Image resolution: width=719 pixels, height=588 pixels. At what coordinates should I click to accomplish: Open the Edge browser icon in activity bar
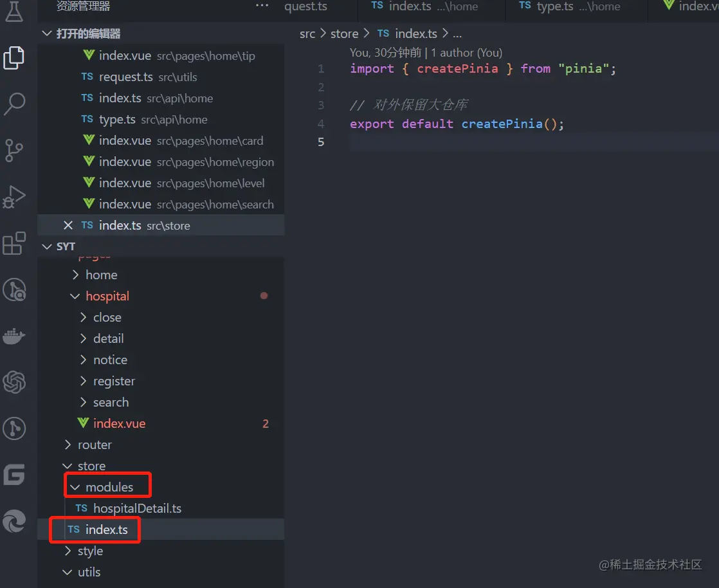(14, 521)
